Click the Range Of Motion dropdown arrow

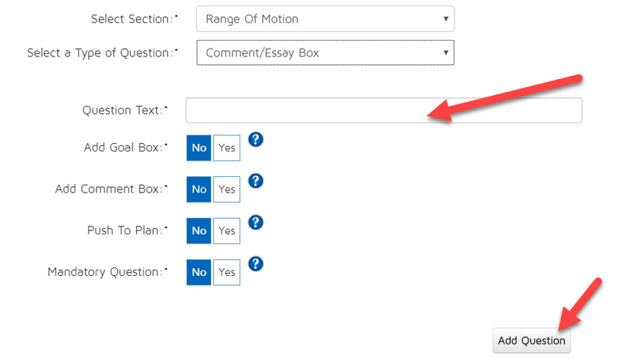[446, 19]
